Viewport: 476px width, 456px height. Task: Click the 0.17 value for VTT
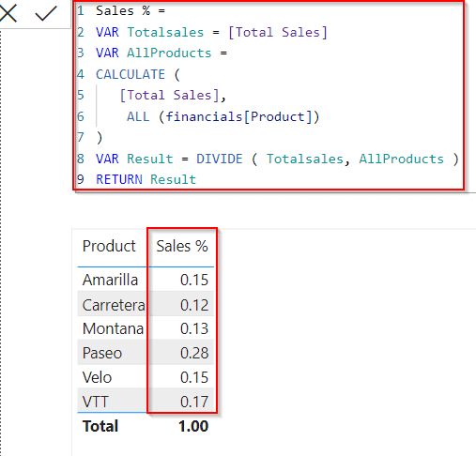pyautogui.click(x=194, y=402)
